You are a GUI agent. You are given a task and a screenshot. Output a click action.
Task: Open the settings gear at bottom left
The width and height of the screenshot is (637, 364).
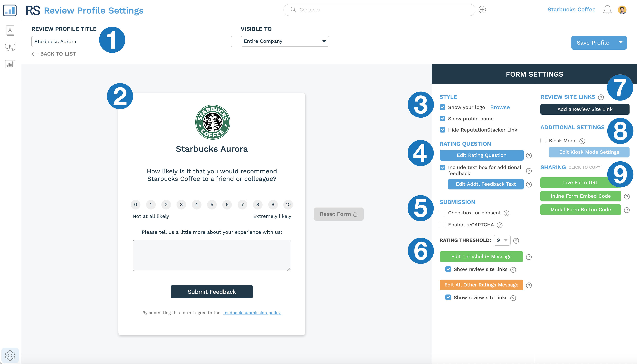[10, 355]
